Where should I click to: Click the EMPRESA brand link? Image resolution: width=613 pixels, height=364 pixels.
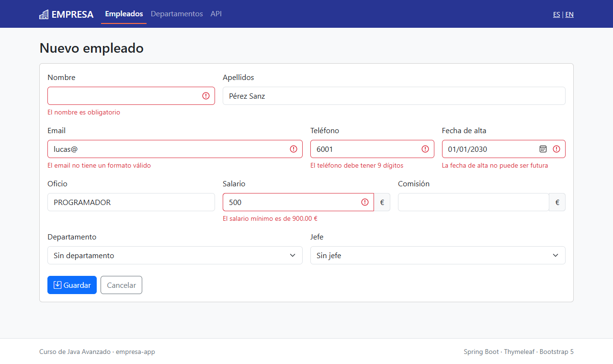[x=67, y=14]
